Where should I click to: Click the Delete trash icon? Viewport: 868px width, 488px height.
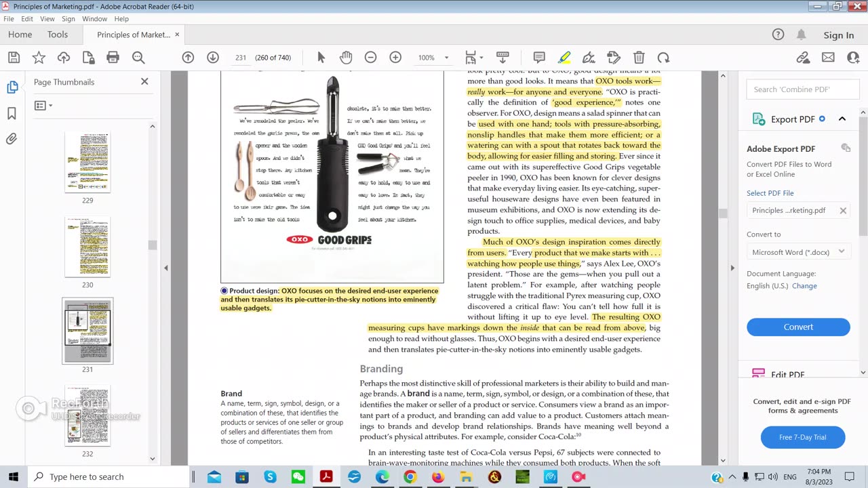coord(639,58)
